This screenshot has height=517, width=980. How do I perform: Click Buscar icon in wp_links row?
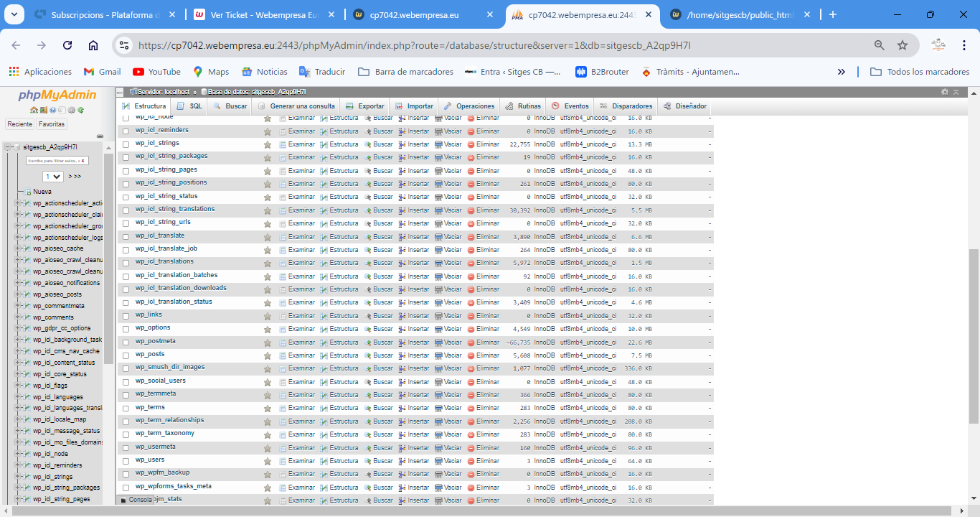367,316
